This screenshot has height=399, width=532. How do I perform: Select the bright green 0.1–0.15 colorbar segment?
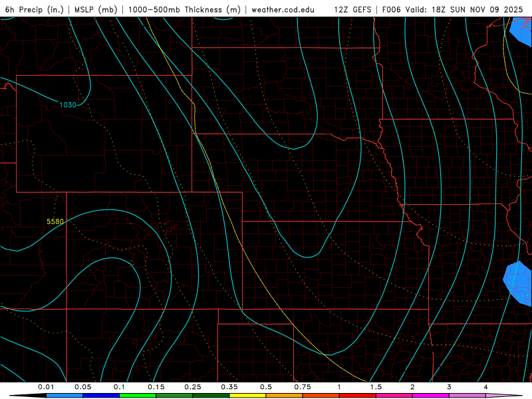click(x=138, y=396)
